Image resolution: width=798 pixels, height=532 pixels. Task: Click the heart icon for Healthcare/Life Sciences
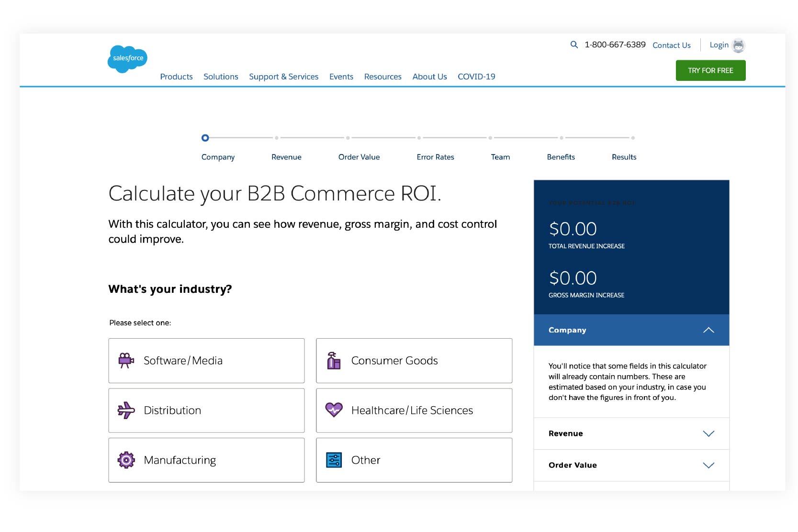(x=334, y=410)
